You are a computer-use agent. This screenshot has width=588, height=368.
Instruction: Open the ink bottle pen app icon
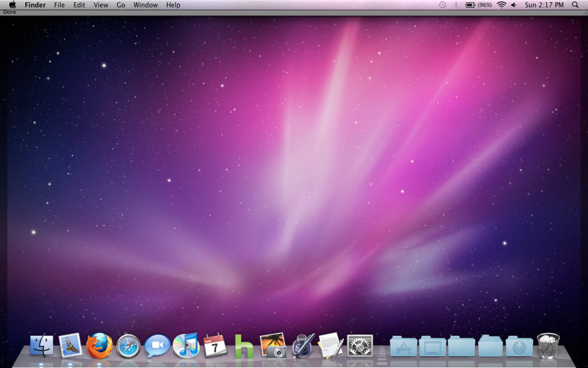pos(303,345)
